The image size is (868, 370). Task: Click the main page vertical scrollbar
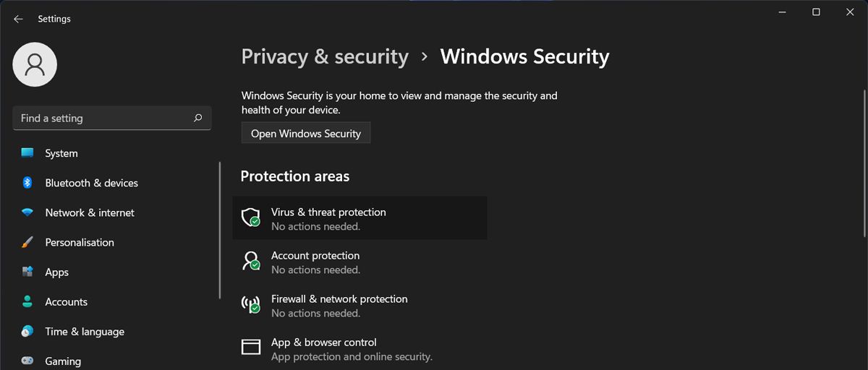tap(864, 163)
